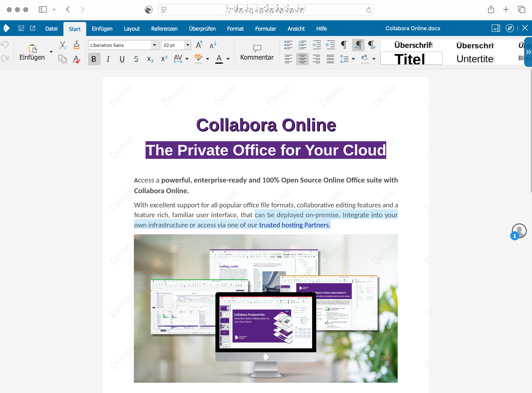This screenshot has width=532, height=393.
Task: Apply the unordered bullet list
Action: (288, 45)
